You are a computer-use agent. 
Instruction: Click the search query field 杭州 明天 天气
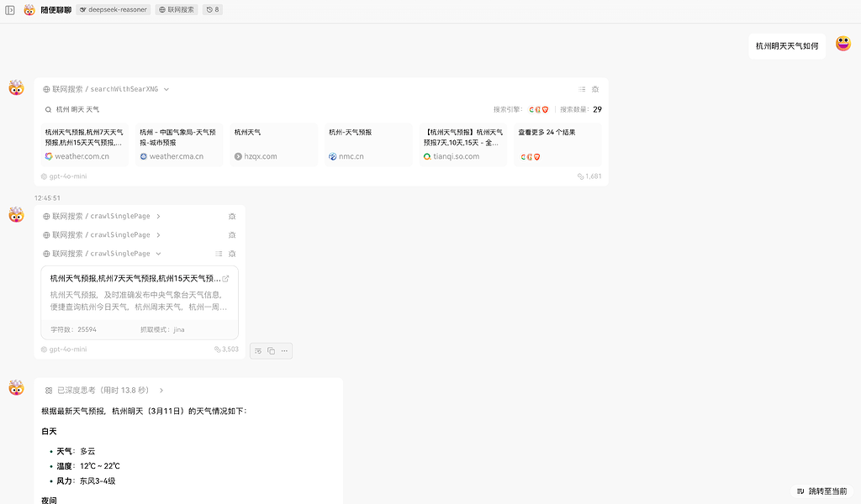pos(77,110)
